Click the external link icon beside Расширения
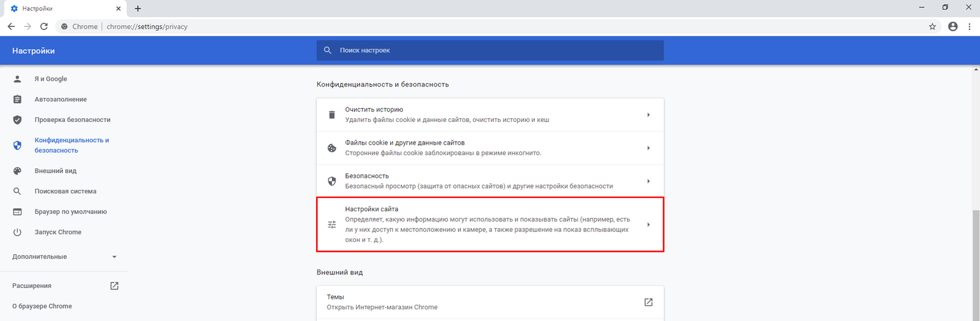Image resolution: width=980 pixels, height=321 pixels. (x=114, y=285)
